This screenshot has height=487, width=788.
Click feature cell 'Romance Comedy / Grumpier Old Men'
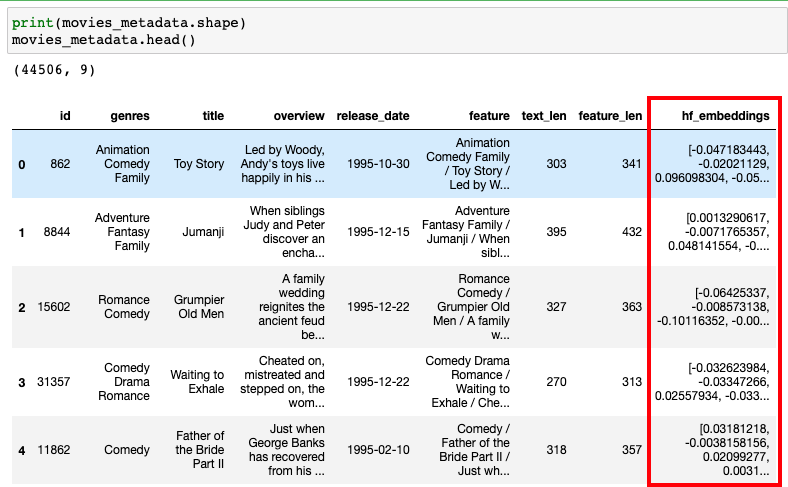click(471, 307)
